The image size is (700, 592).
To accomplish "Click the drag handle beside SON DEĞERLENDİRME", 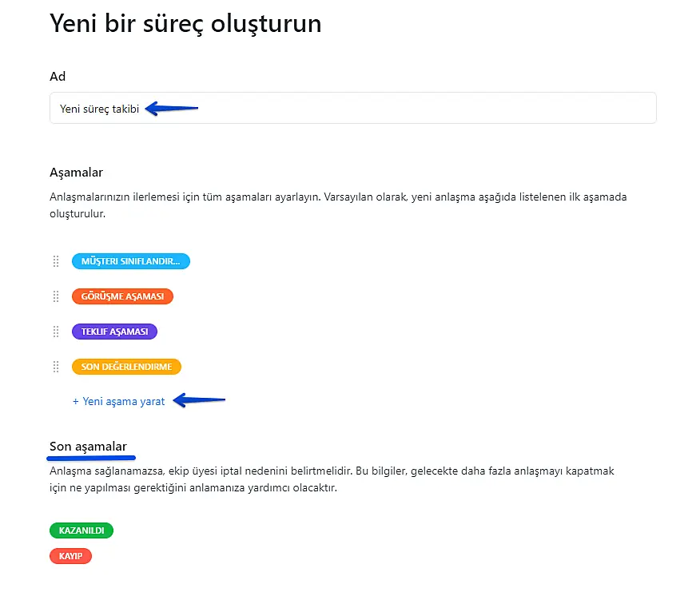I will pos(56,367).
